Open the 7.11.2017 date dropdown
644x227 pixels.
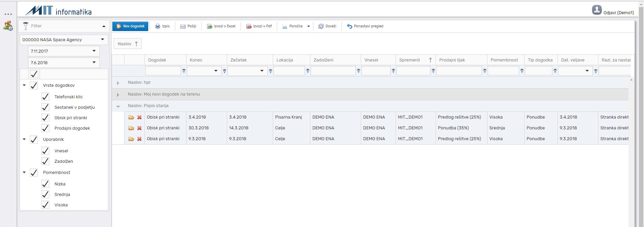[94, 51]
